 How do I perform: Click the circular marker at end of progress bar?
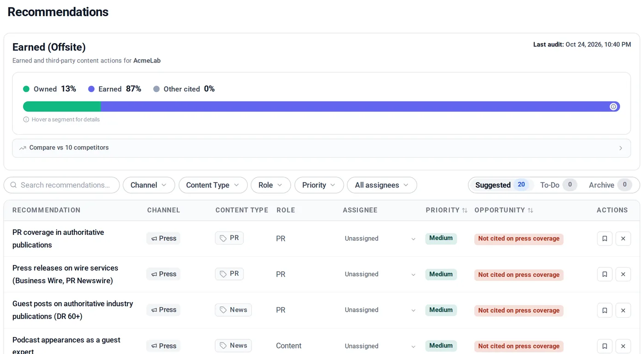pyautogui.click(x=613, y=107)
